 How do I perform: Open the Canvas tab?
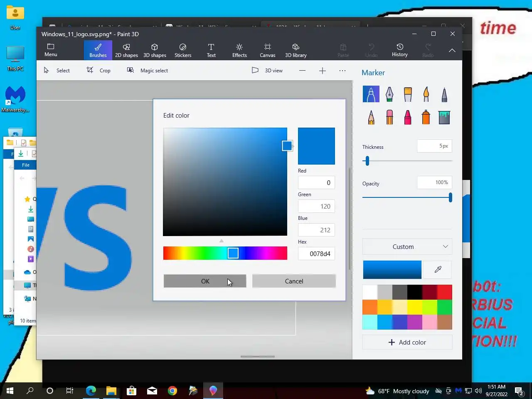click(x=268, y=50)
